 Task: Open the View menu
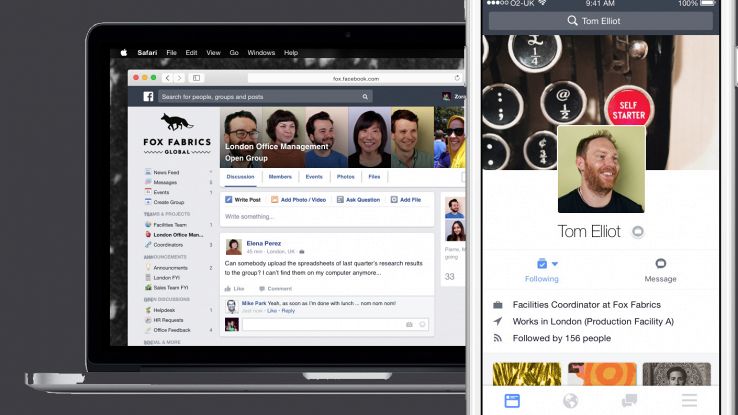[x=213, y=53]
